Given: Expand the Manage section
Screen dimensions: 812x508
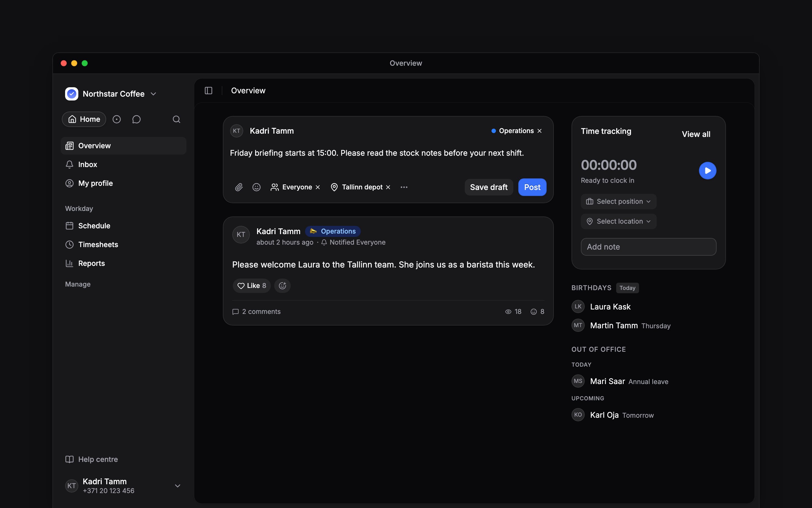Looking at the screenshot, I should click(x=78, y=284).
